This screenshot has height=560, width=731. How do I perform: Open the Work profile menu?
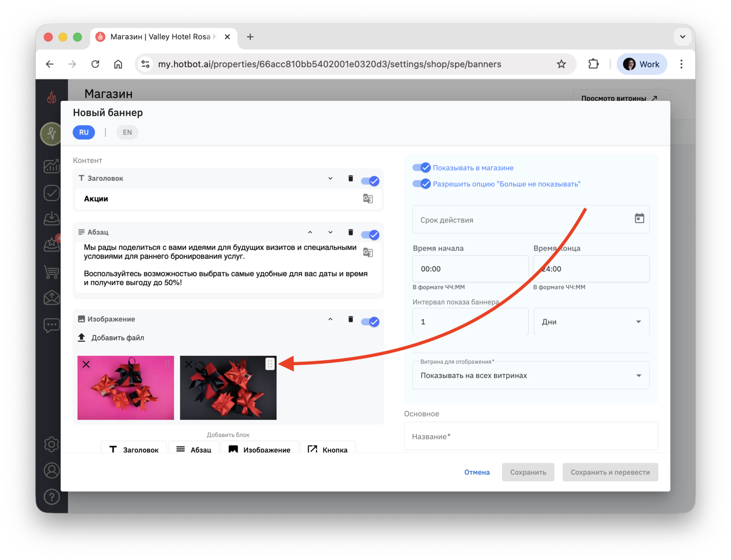642,64
